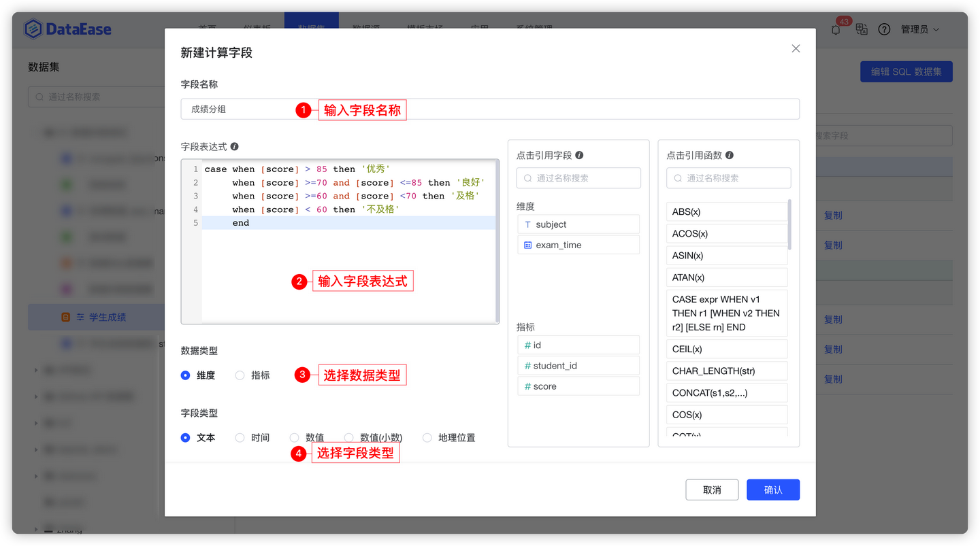Focus the search box under 点击引用字段
Viewport: 980px width, 546px height.
578,178
